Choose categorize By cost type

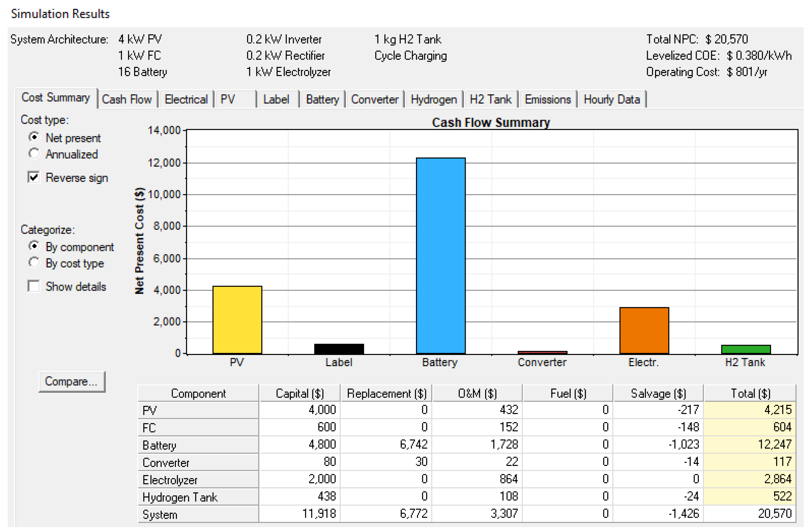pyautogui.click(x=34, y=263)
